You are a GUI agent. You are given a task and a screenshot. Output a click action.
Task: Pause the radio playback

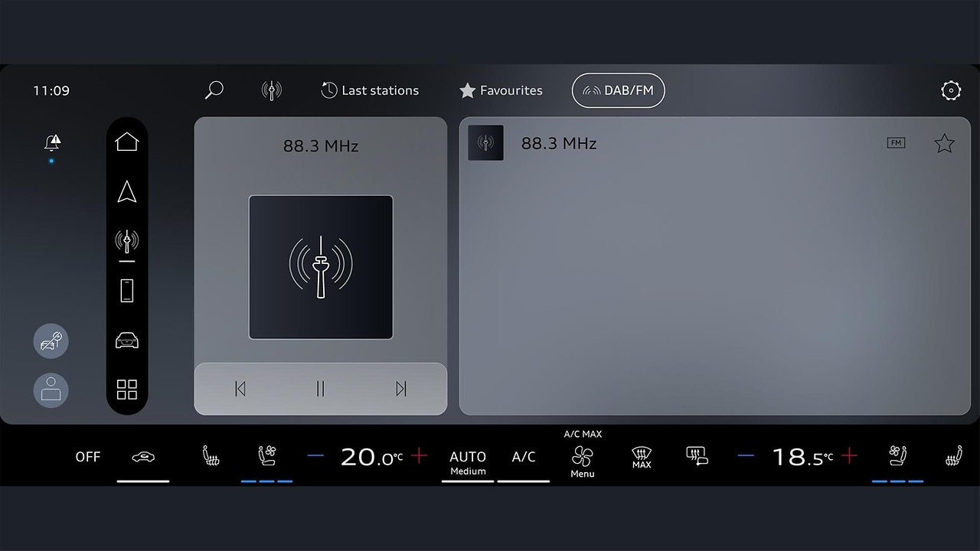click(321, 389)
